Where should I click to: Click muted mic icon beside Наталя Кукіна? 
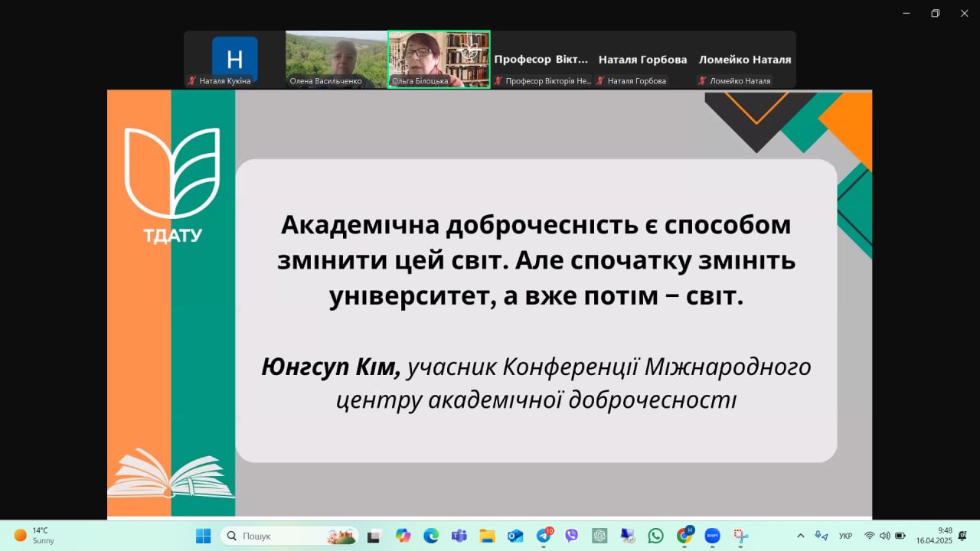(192, 80)
